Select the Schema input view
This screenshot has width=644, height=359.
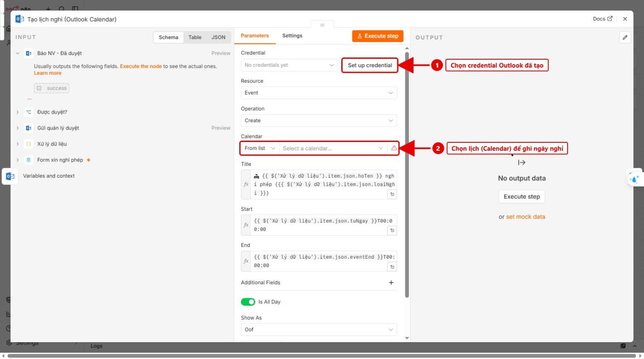click(168, 37)
